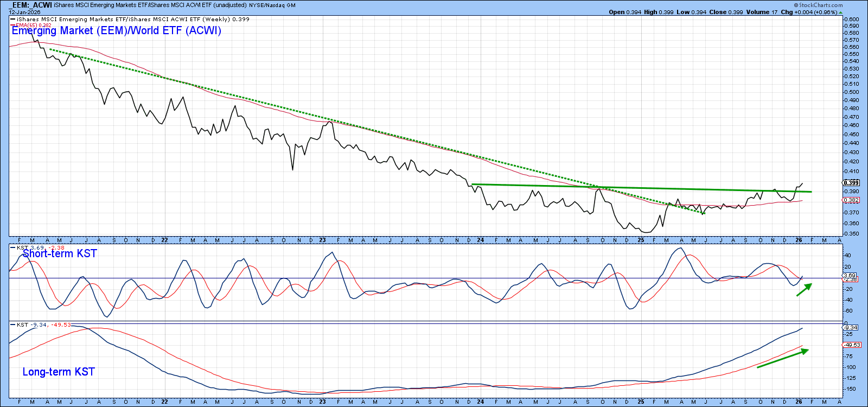Image resolution: width=868 pixels, height=407 pixels.
Task: Select the EMA(65) 0.382 legend entry
Action: pos(31,25)
